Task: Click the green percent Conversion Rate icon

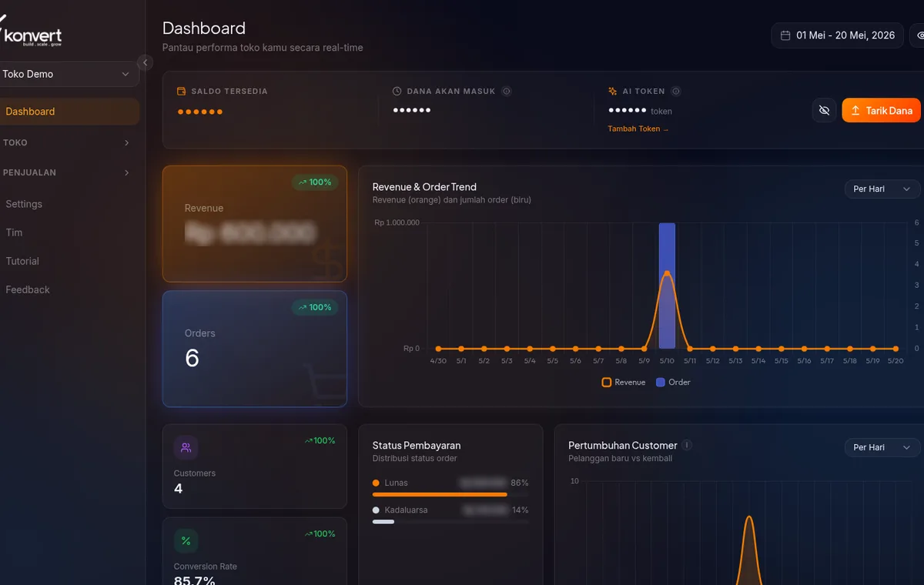Action: [x=186, y=540]
